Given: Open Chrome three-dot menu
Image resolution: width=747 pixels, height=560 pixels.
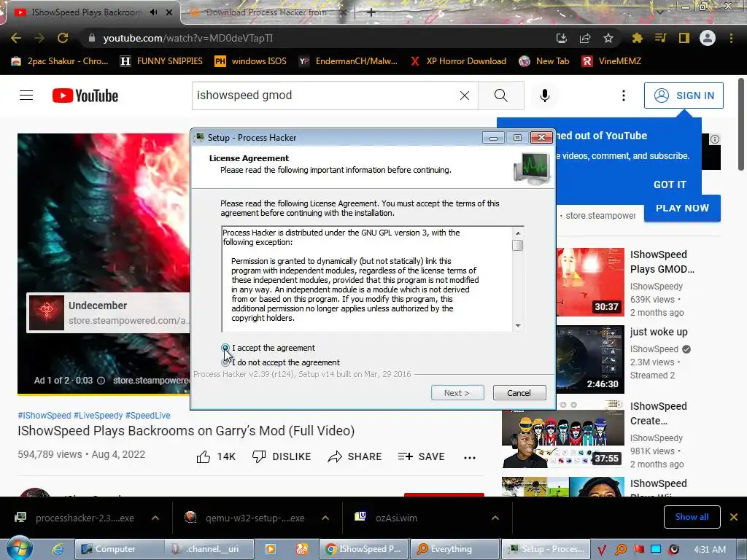Looking at the screenshot, I should pos(731,38).
